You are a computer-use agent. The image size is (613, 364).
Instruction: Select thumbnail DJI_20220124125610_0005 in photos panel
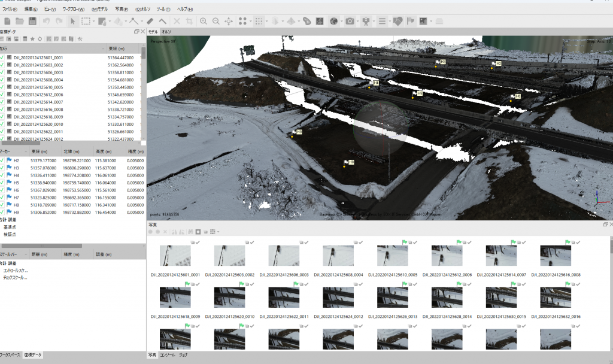point(393,256)
